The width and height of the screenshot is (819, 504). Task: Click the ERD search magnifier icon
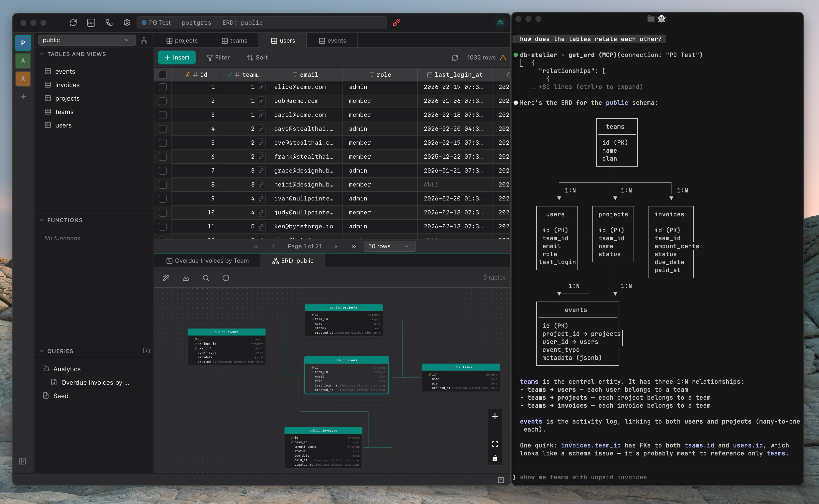pos(206,278)
